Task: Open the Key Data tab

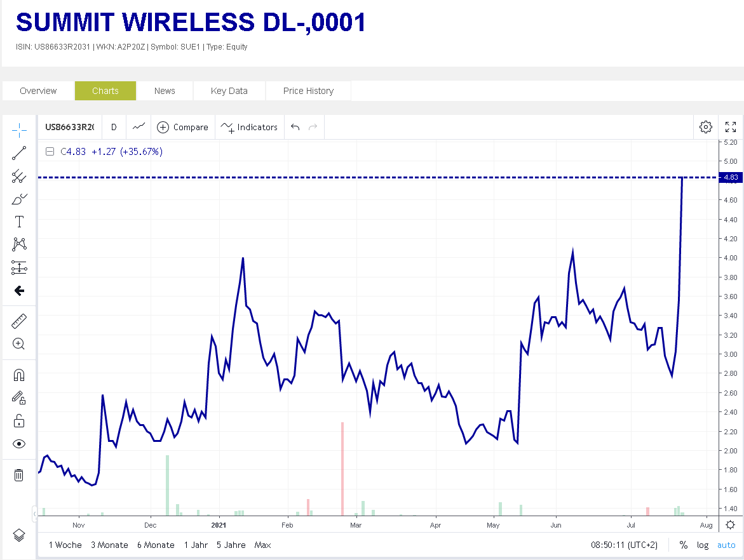Action: click(x=229, y=91)
